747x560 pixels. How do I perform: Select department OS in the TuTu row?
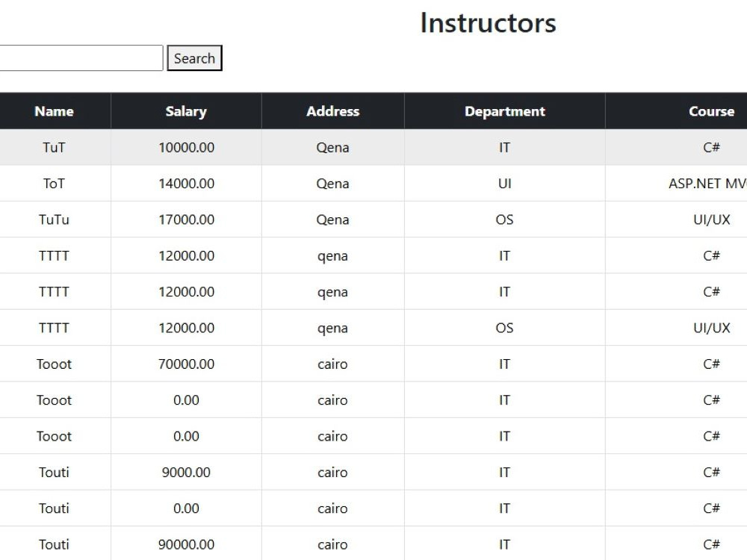[x=504, y=220]
